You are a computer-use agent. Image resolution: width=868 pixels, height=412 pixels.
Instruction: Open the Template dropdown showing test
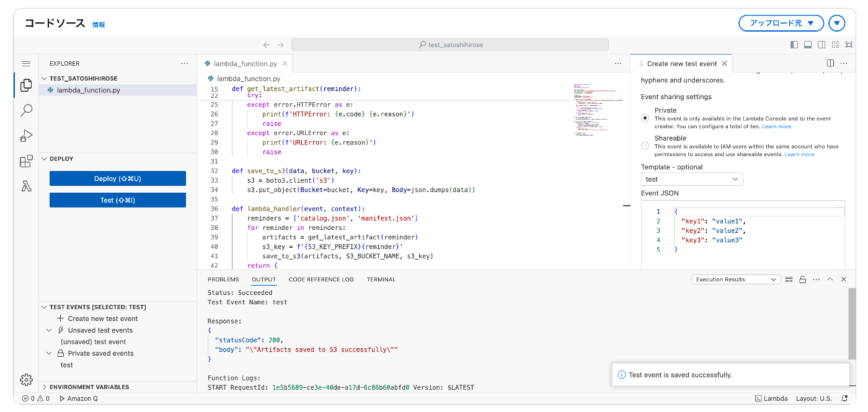[691, 179]
